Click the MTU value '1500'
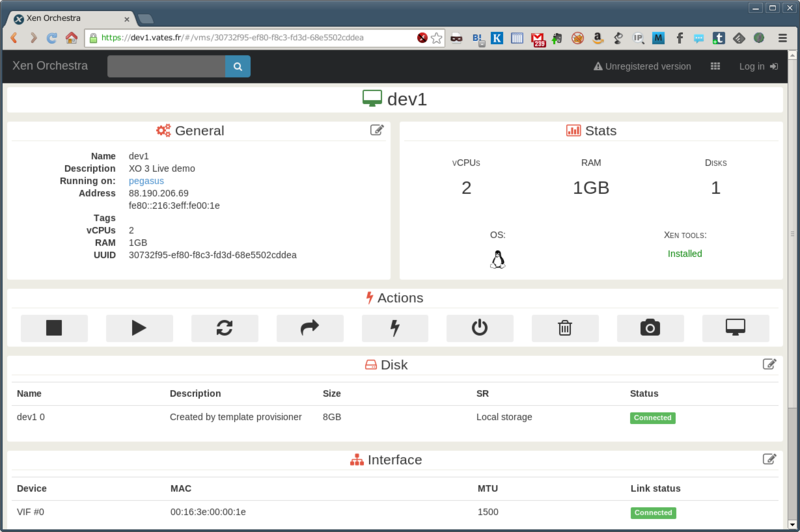The height and width of the screenshot is (532, 800). pyautogui.click(x=488, y=512)
